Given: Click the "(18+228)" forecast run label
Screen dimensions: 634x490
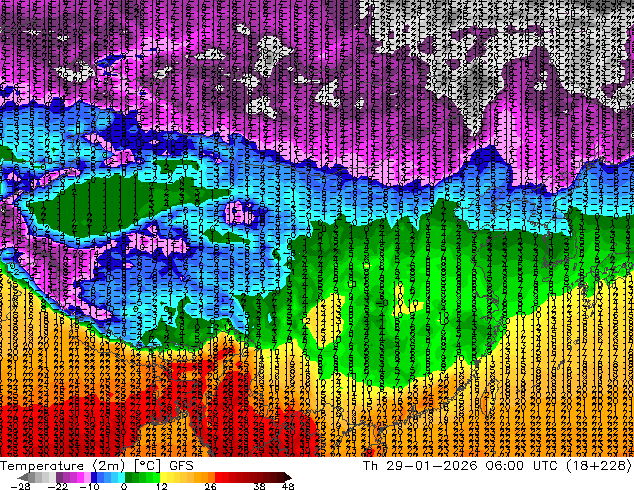Looking at the screenshot, I should click(599, 466).
